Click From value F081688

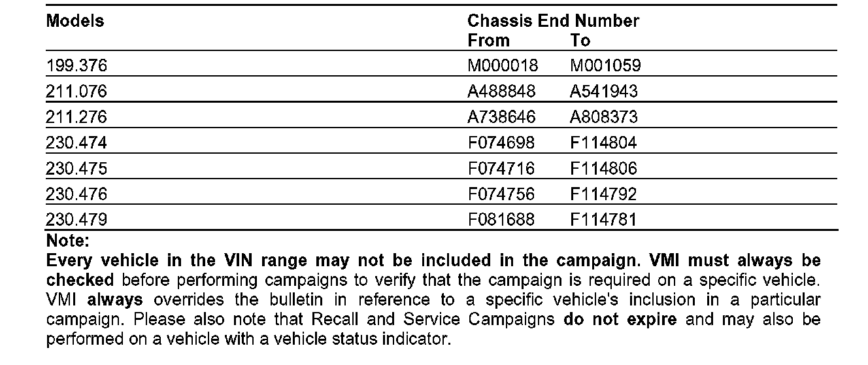point(501,220)
